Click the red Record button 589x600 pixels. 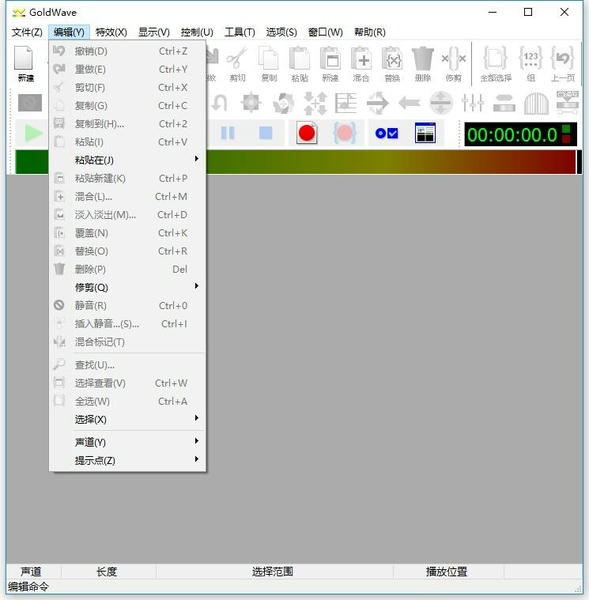pyautogui.click(x=307, y=133)
